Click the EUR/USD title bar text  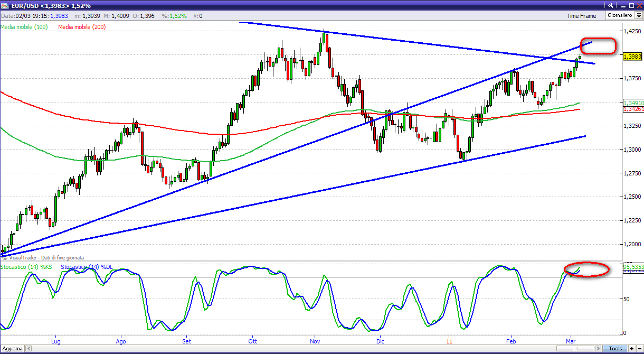(x=48, y=5)
